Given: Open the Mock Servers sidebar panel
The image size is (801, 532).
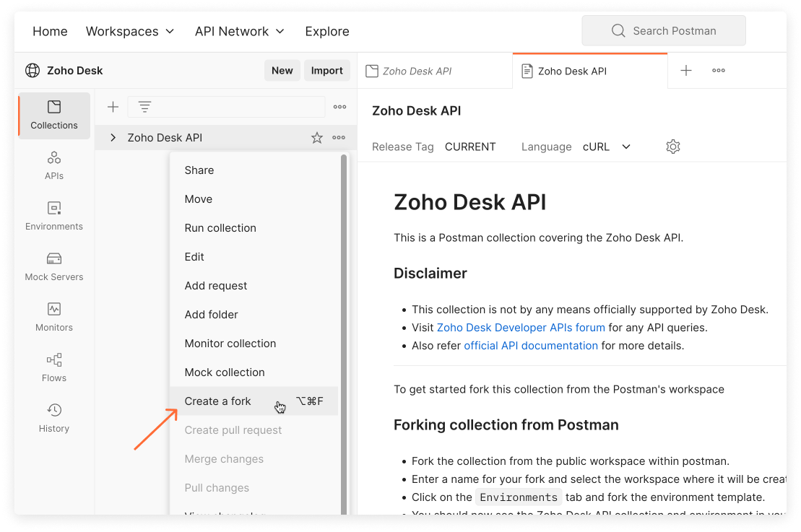Looking at the screenshot, I should [x=54, y=266].
